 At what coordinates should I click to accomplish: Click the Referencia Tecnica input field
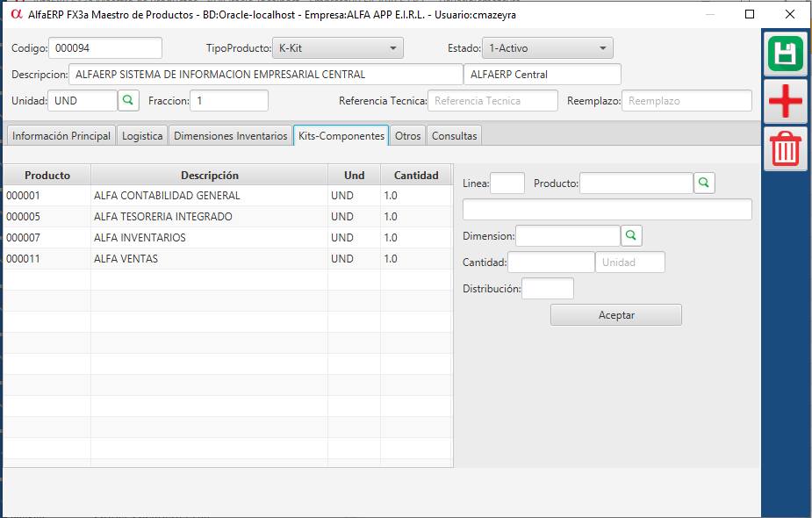pos(492,101)
